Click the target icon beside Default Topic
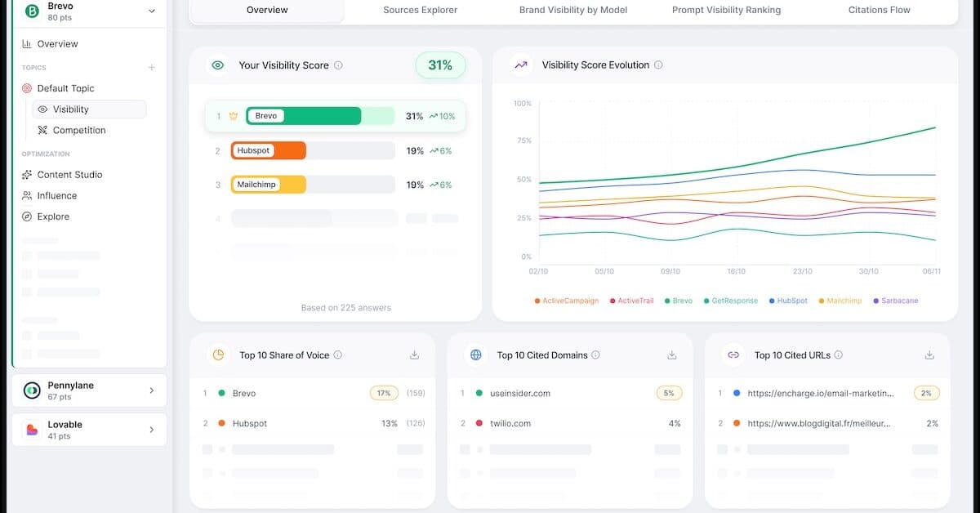980x513 pixels. click(x=27, y=88)
